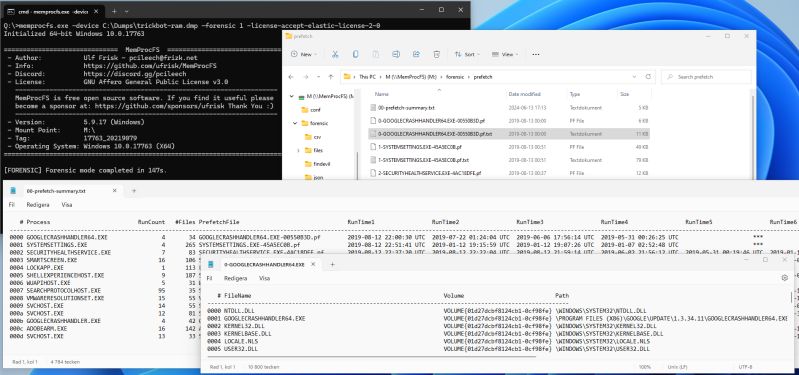Open Notepad settings gear icon
This screenshot has width=799, height=375.
pos(784,278)
